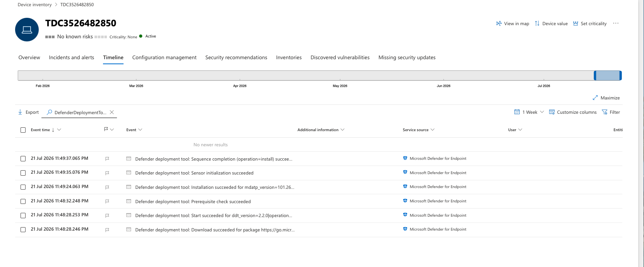The width and height of the screenshot is (644, 267).
Task: Click event type icon for Installation succeeded row
Action: click(x=129, y=187)
